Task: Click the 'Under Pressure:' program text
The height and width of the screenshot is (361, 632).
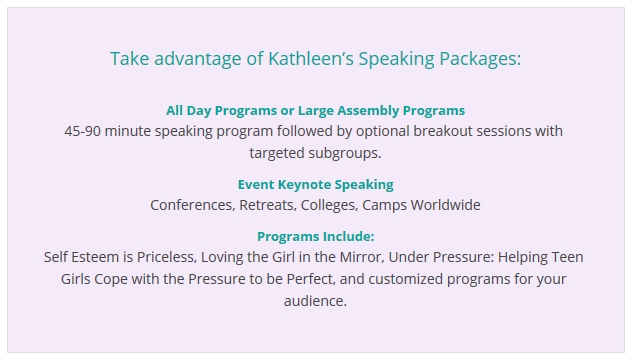Action: point(441,257)
